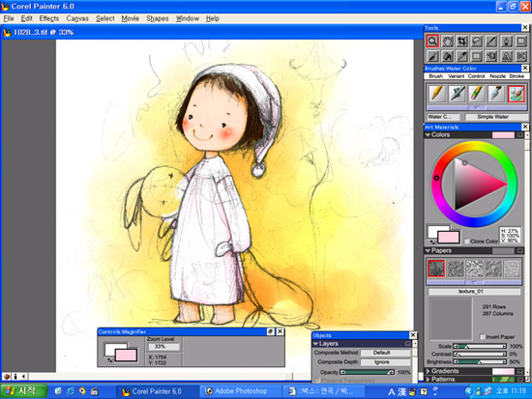Enable the Clone Color checkbox

coord(467,242)
